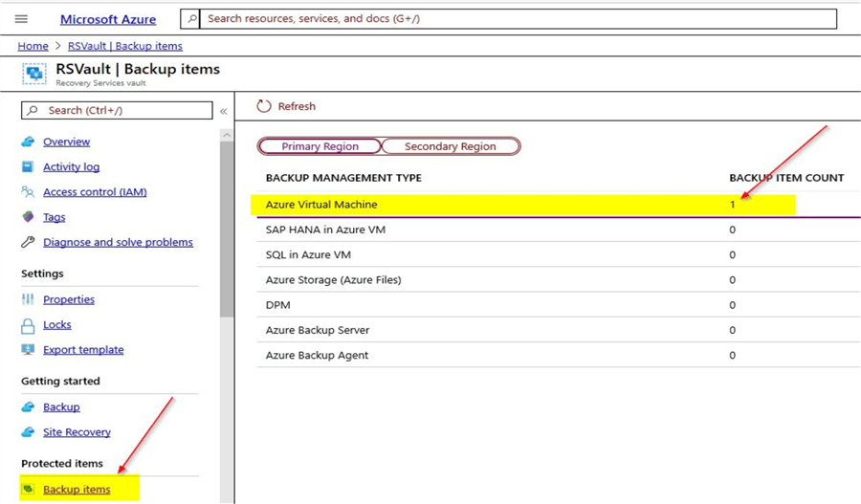Click the Locks padlock icon

[x=28, y=325]
